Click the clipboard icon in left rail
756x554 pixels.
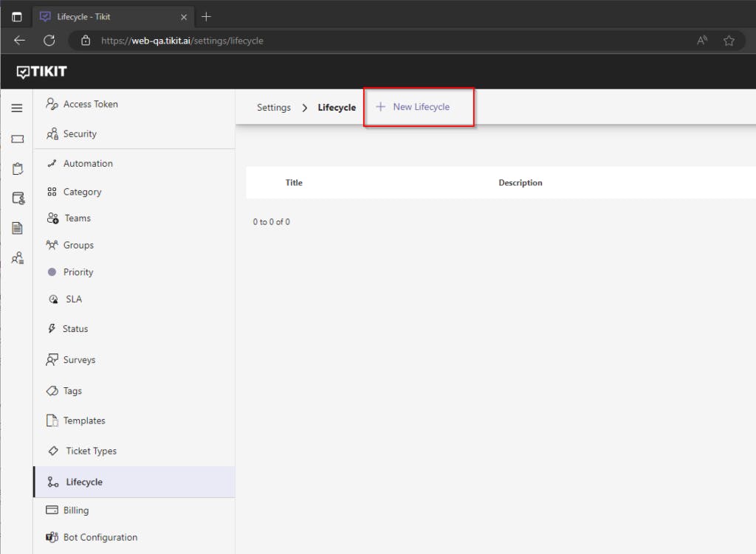tap(17, 169)
